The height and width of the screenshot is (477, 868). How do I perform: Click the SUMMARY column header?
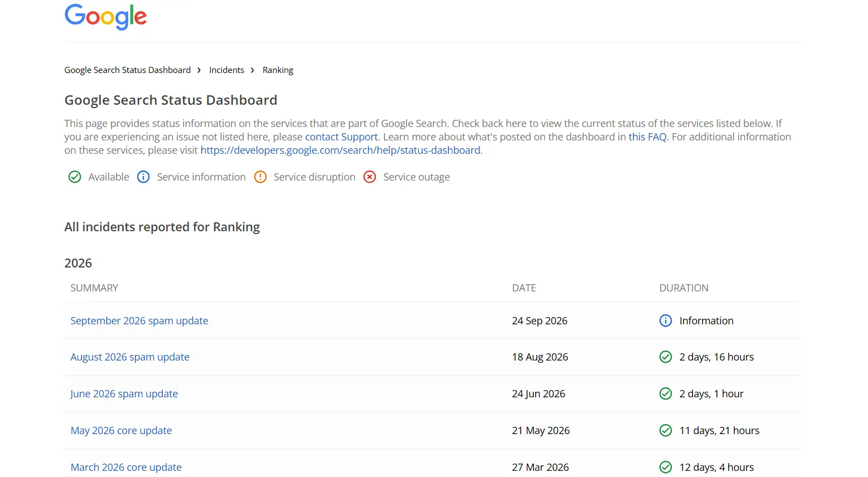click(x=94, y=288)
